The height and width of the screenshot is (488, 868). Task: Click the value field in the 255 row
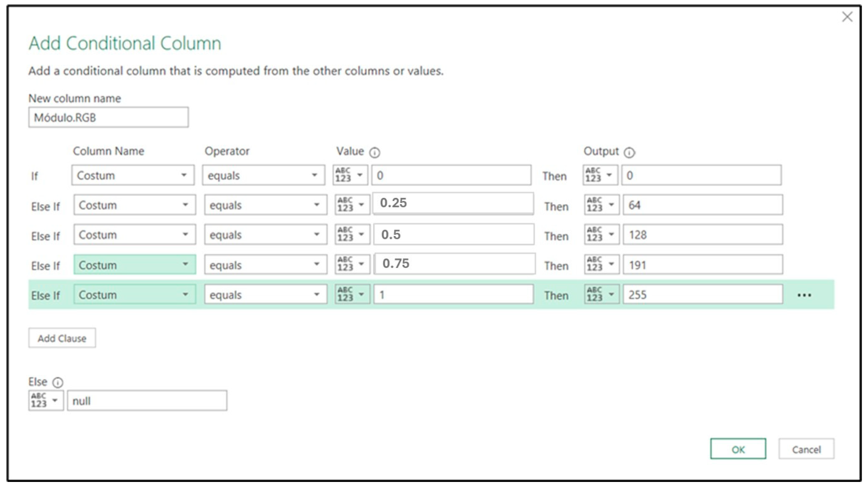pos(454,295)
